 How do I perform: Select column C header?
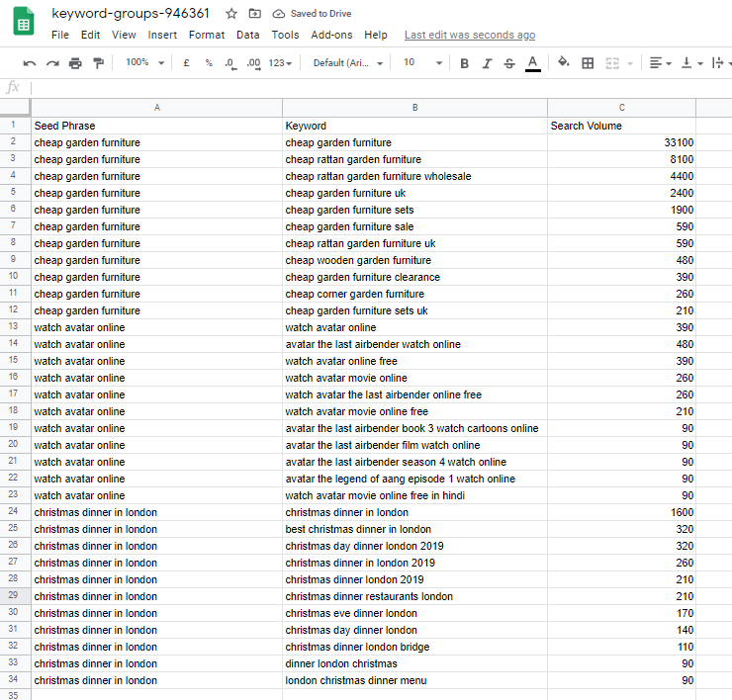(622, 108)
